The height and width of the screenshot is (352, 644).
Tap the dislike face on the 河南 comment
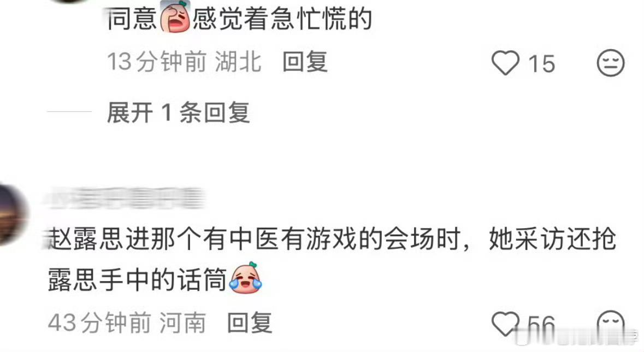coord(610,324)
